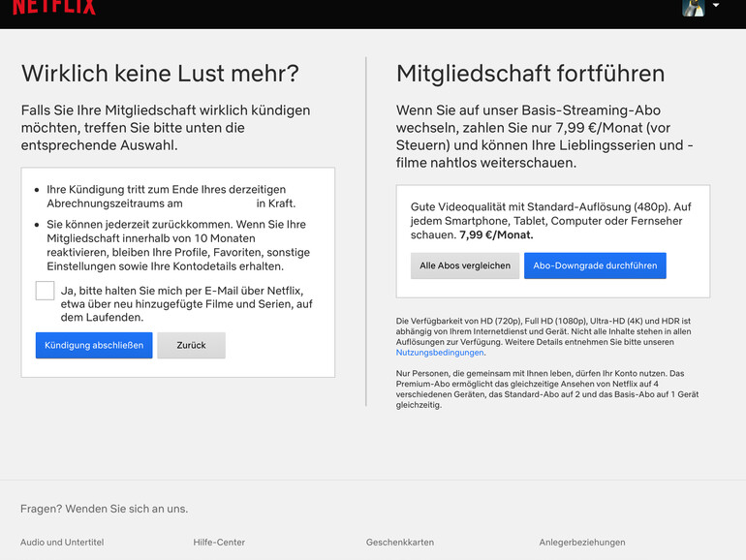Expand the profile dropdown arrow

[716, 5]
